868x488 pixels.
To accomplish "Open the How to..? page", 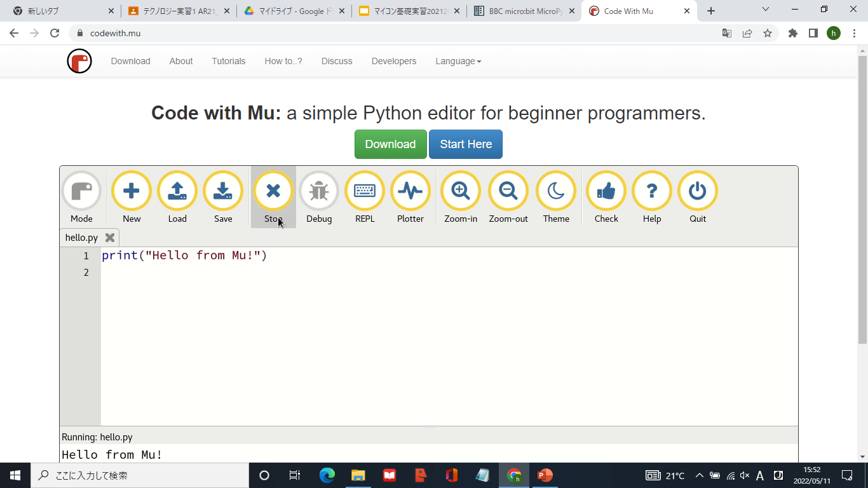I will coord(283,61).
